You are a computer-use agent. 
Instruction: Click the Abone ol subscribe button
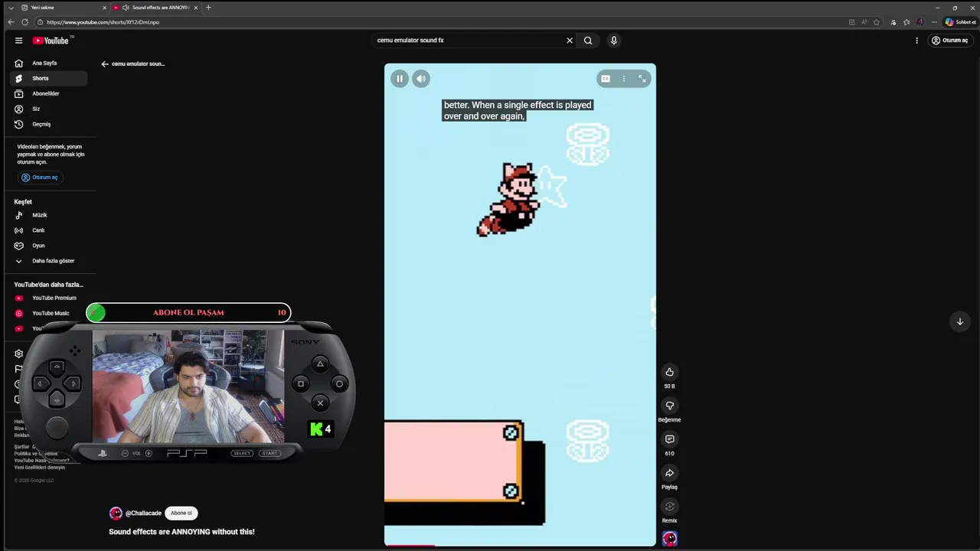181,514
